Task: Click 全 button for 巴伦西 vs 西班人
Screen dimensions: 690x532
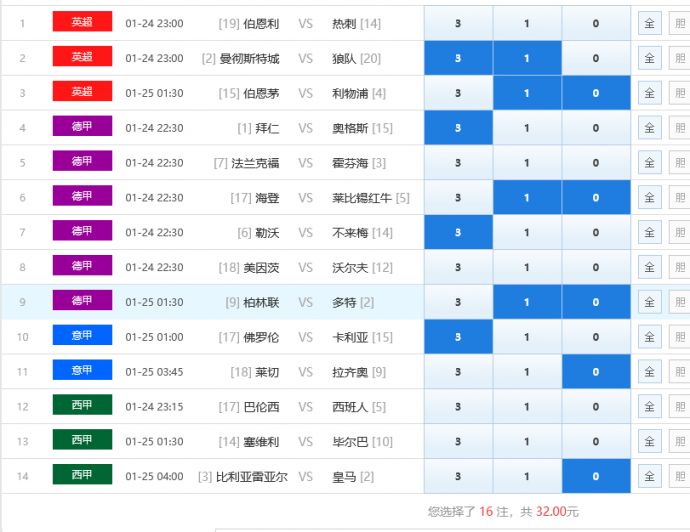Action: tap(649, 407)
